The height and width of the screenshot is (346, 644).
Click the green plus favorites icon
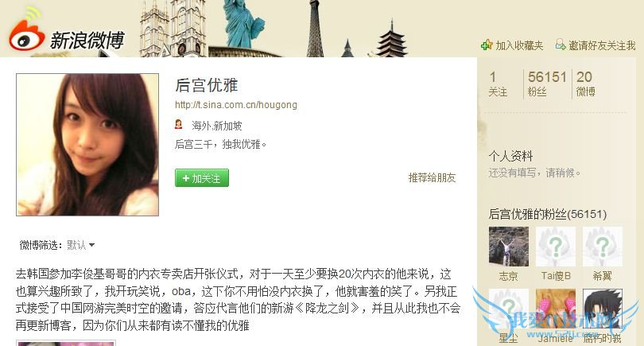coord(487,45)
